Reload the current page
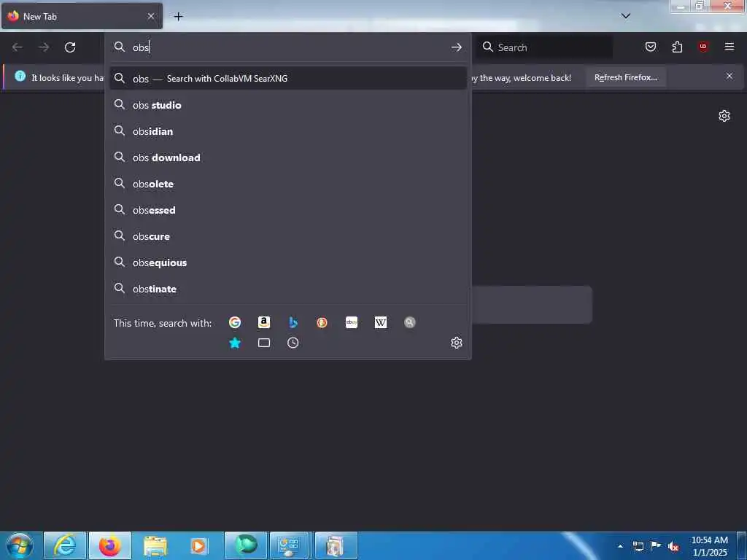Screen dimensions: 747x560 point(70,47)
